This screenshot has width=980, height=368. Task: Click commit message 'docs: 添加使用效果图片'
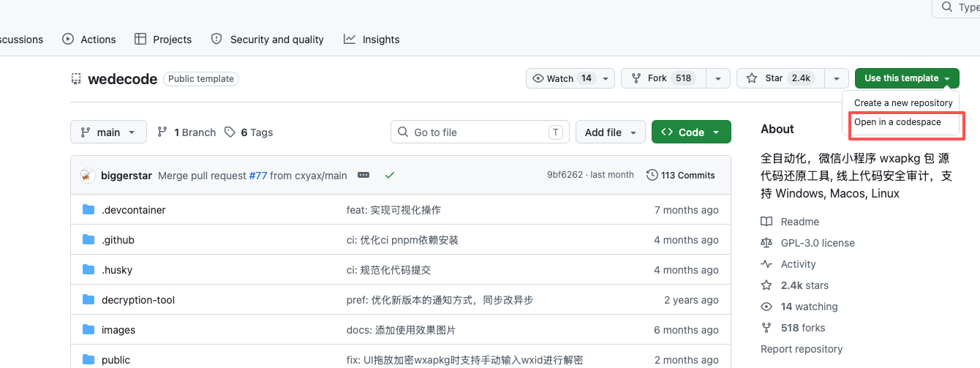(401, 330)
